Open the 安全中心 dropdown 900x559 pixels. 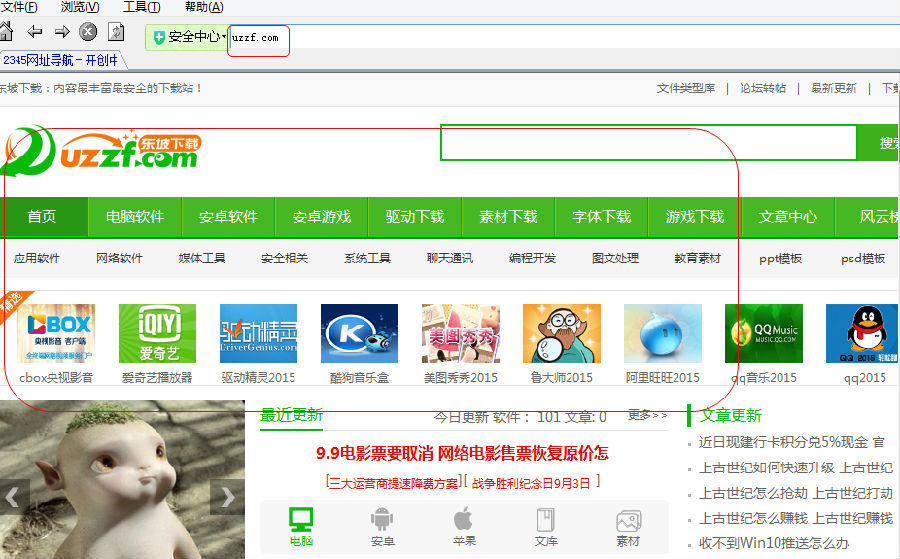(x=187, y=37)
